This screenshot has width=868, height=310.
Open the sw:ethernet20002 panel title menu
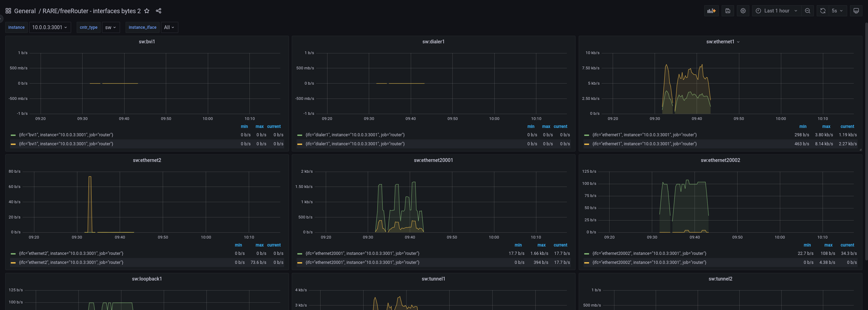click(x=720, y=160)
